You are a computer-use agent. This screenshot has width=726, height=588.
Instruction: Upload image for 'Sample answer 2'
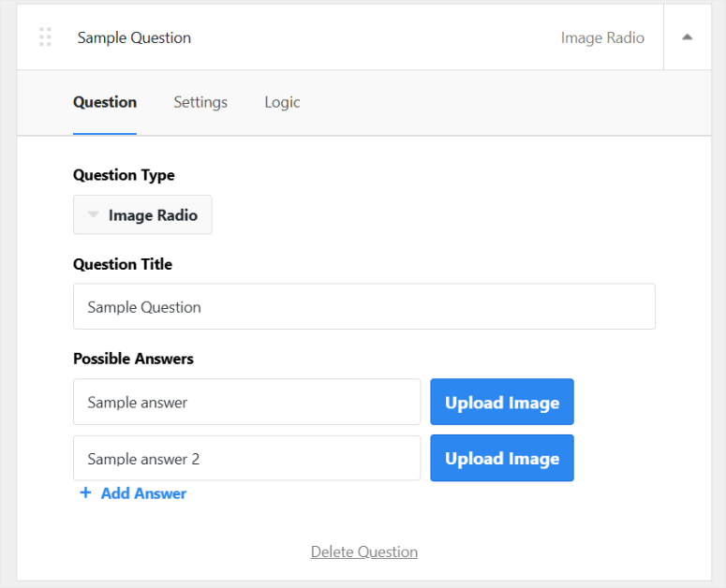pos(502,458)
